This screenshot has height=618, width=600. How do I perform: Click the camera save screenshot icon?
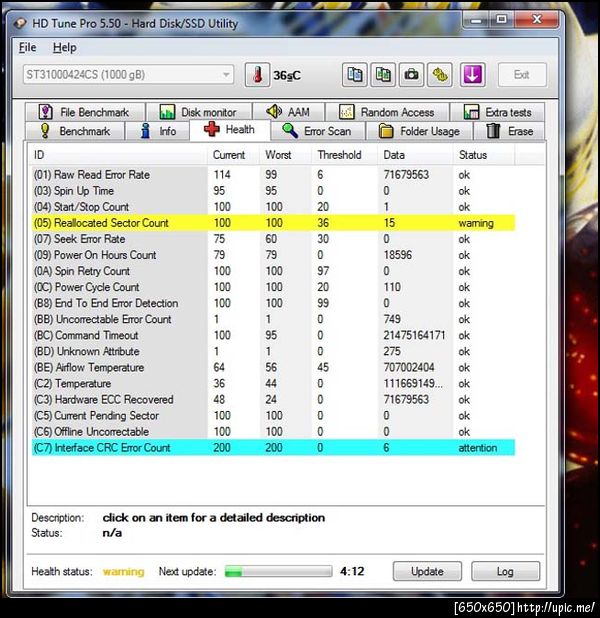[x=411, y=75]
